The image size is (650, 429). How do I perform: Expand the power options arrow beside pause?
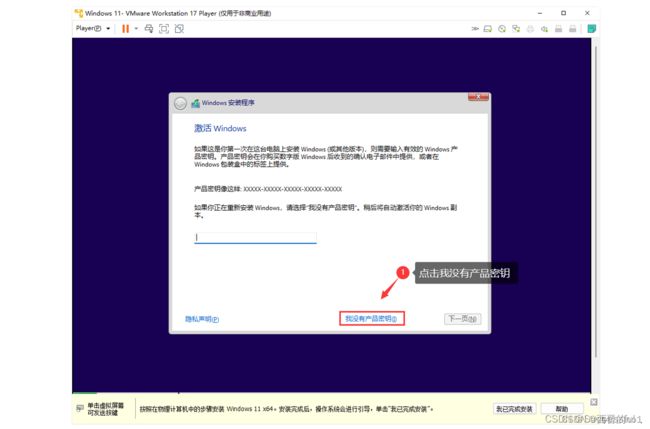[136, 29]
